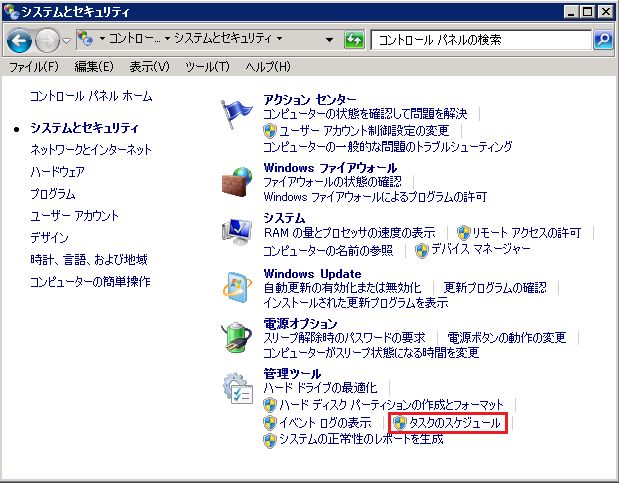Open ユーザー アカウント制御設定の変更
The width and height of the screenshot is (619, 483).
[364, 130]
